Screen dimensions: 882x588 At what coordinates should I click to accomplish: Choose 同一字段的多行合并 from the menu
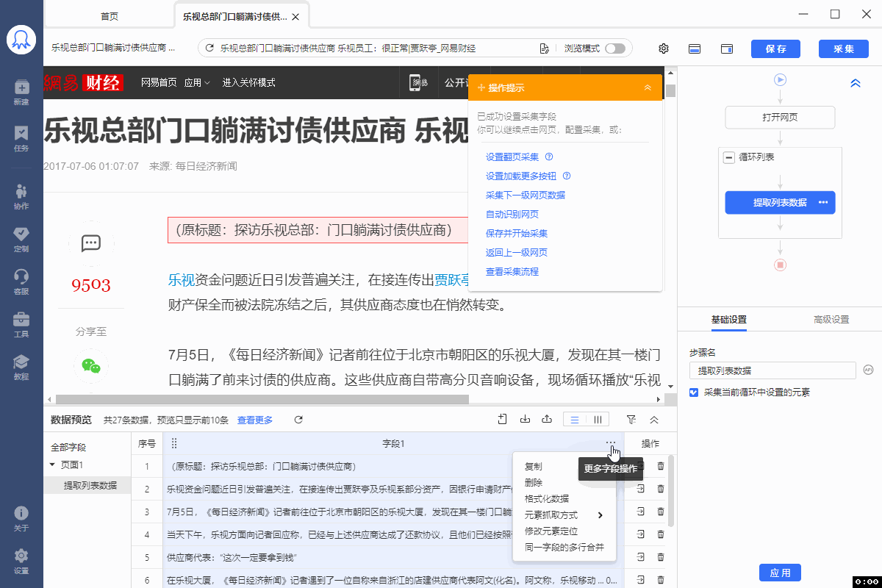(x=564, y=547)
